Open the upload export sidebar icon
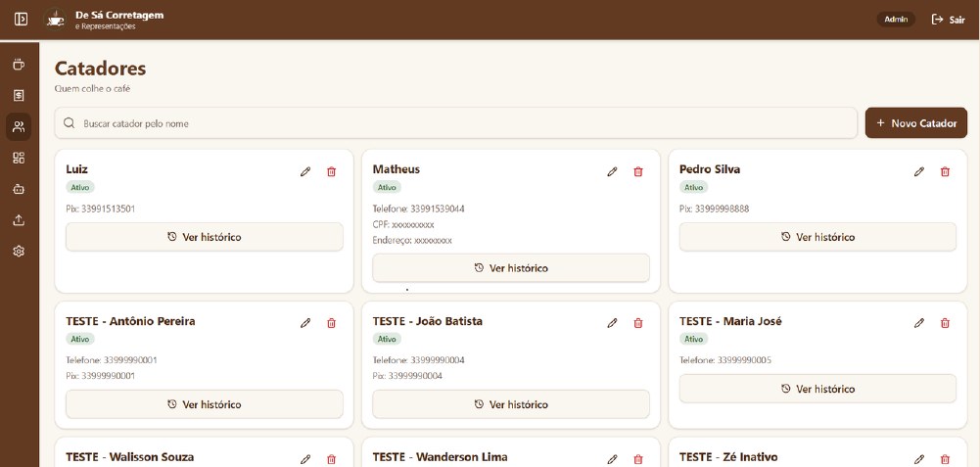Image resolution: width=980 pixels, height=467 pixels. coord(19,220)
